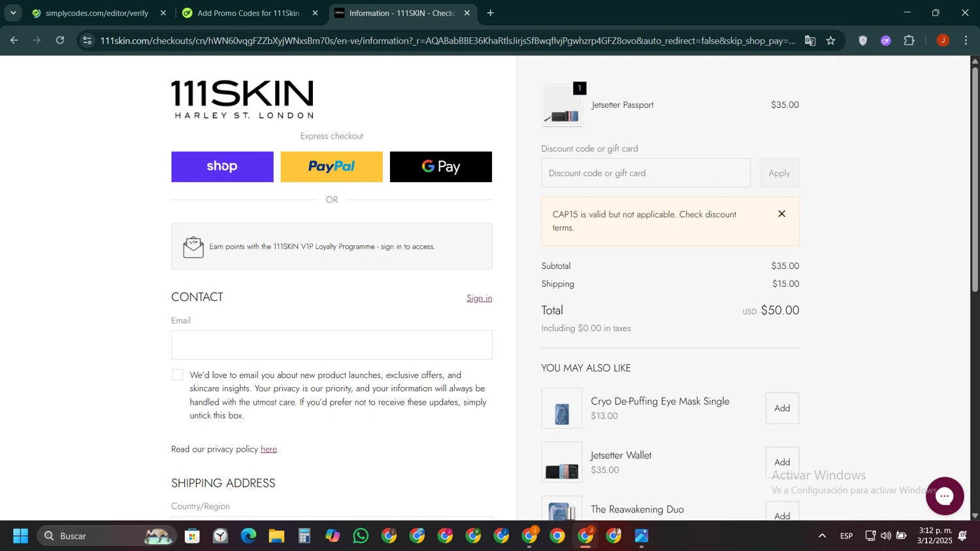This screenshot has height=551, width=980.
Task: Switch to simplycodes.com/editor/verify tab
Action: 96,13
